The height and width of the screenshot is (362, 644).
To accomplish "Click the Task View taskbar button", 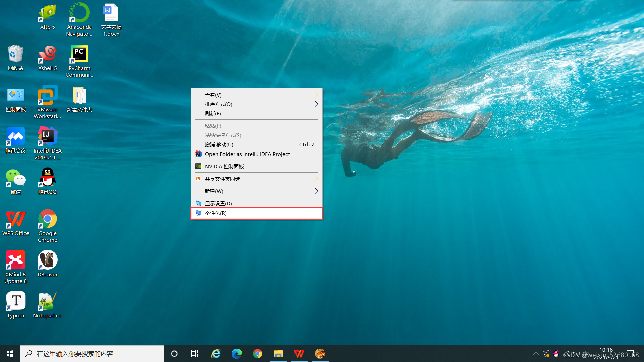I will click(x=195, y=354).
